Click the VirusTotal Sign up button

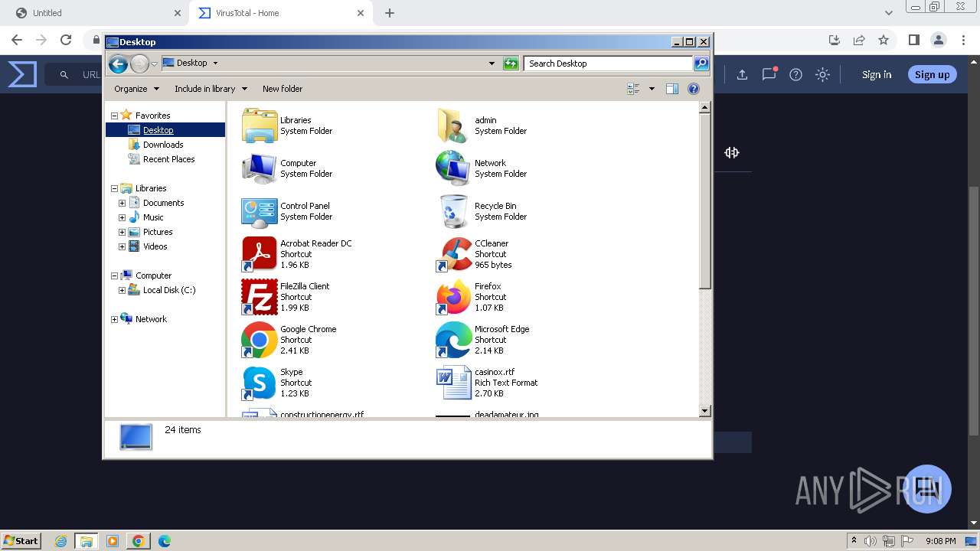(x=932, y=74)
